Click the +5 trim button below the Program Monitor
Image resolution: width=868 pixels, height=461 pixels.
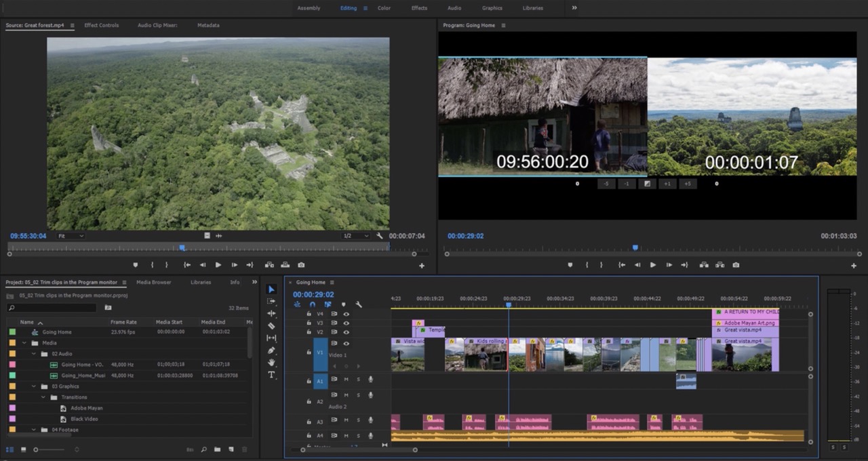pos(688,184)
